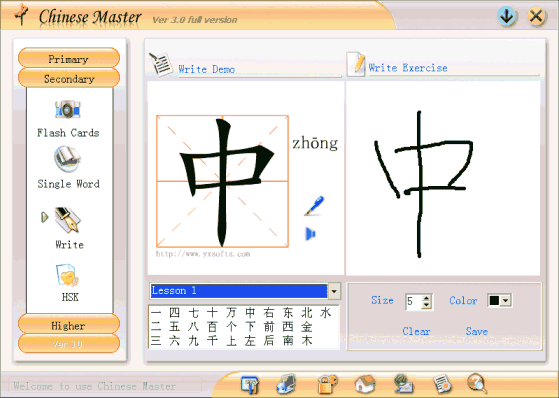Screen dimensions: 559x398
Task: Play pronunciation with the speaker icon
Action: coord(311,234)
